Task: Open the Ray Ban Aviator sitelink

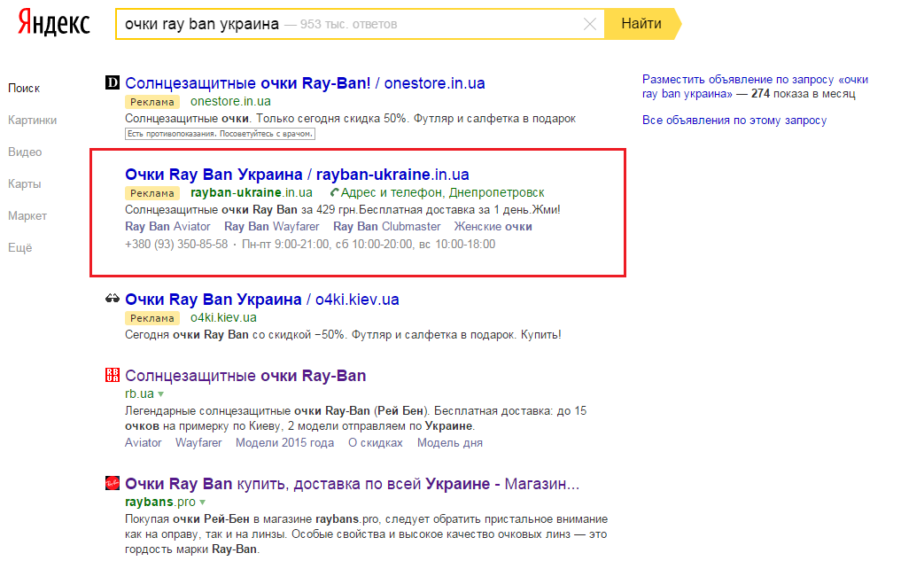Action: coord(167,227)
